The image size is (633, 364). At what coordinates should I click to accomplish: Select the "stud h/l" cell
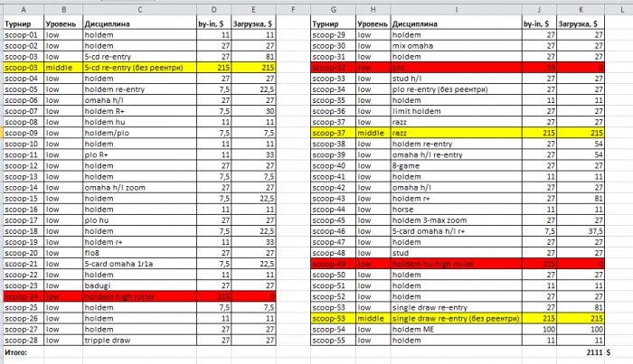456,79
